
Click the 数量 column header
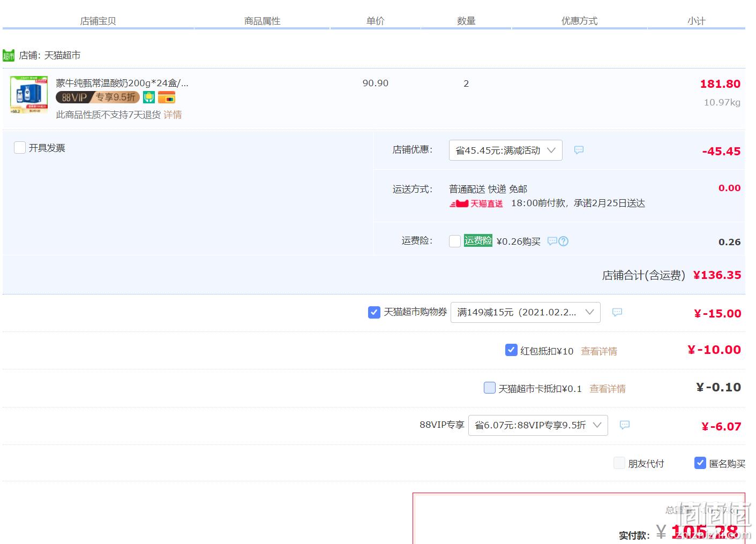466,21
